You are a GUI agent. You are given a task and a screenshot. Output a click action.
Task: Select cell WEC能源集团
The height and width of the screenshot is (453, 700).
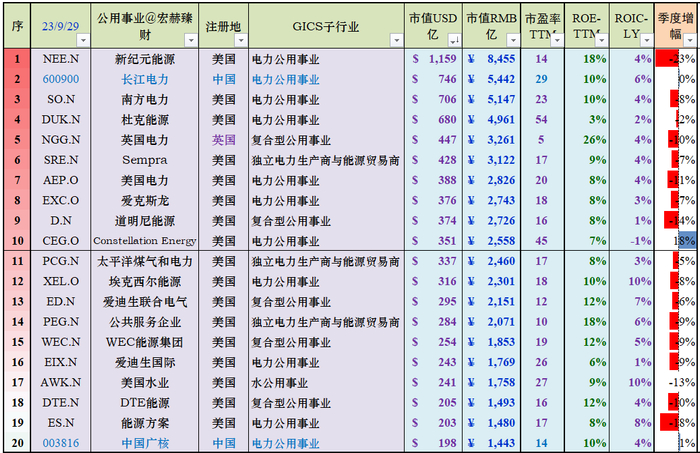pyautogui.click(x=145, y=342)
